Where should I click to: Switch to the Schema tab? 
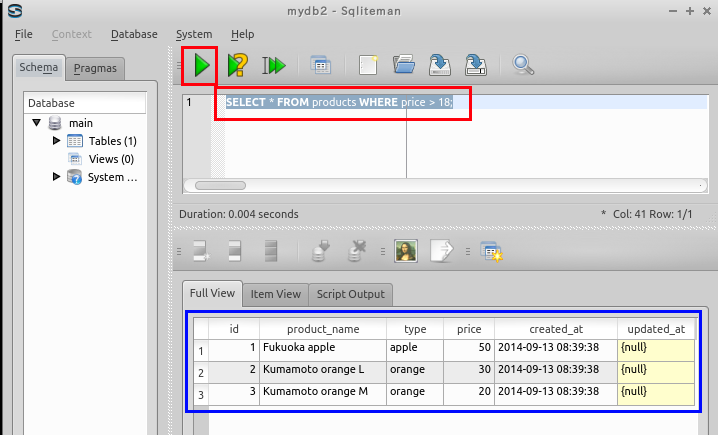tap(39, 68)
